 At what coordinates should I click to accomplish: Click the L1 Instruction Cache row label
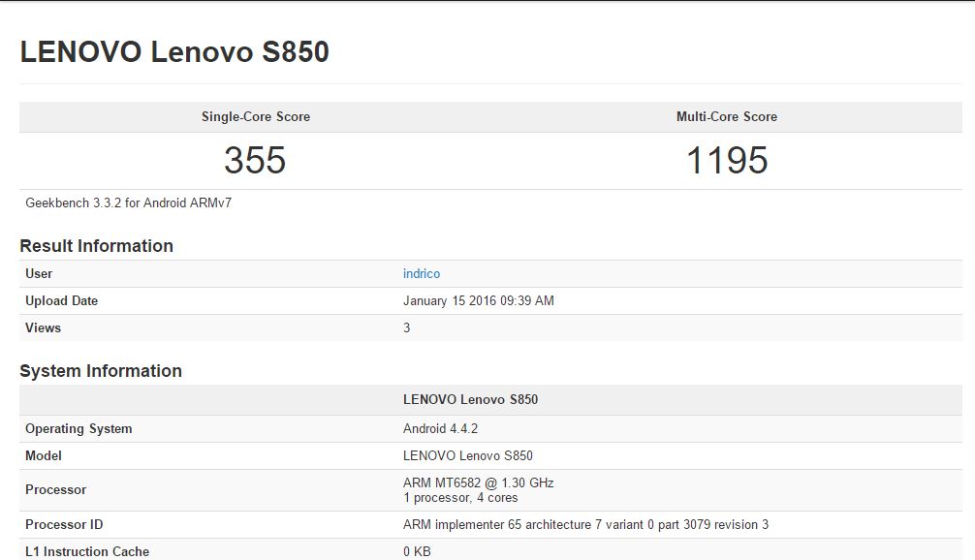coord(87,551)
